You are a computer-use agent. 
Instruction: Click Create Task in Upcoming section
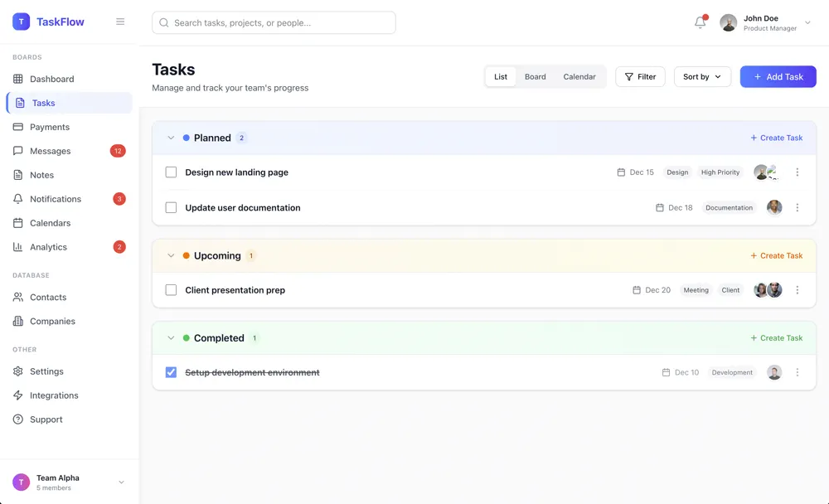tap(776, 256)
